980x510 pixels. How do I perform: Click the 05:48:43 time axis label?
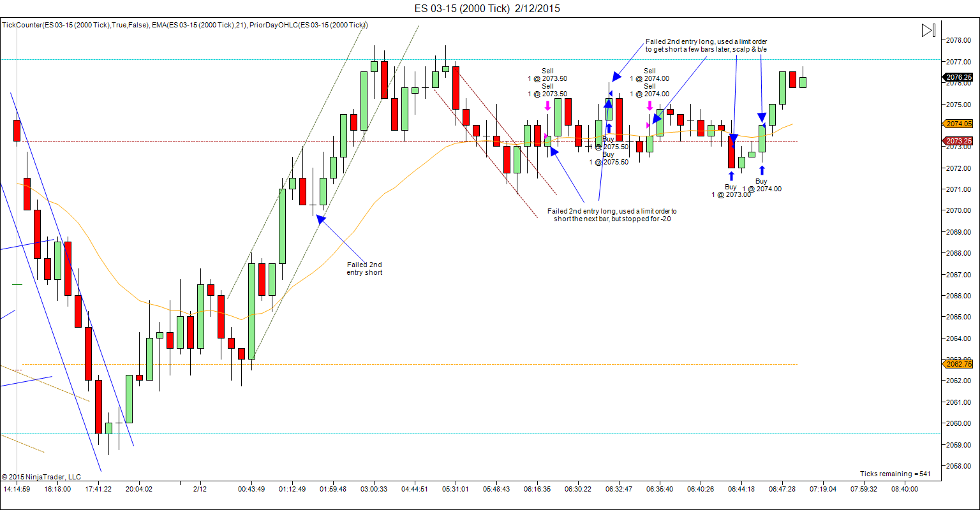tap(496, 490)
